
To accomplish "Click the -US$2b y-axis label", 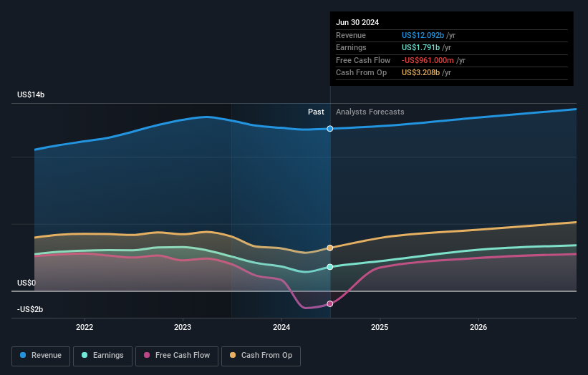I will click(x=30, y=309).
